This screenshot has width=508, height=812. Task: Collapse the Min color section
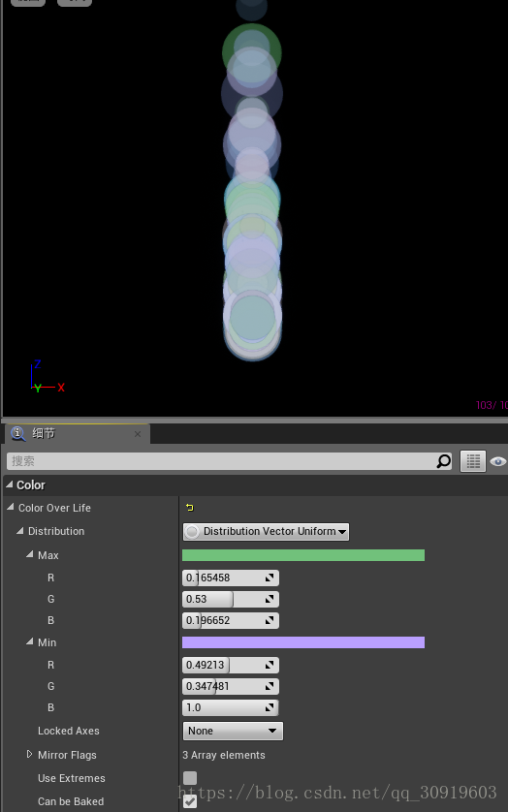click(29, 641)
